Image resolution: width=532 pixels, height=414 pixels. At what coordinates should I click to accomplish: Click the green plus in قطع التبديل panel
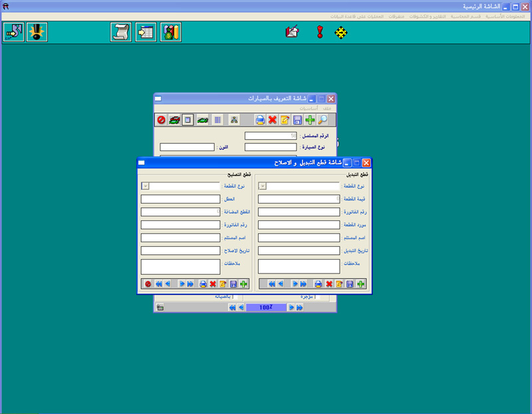coord(360,284)
